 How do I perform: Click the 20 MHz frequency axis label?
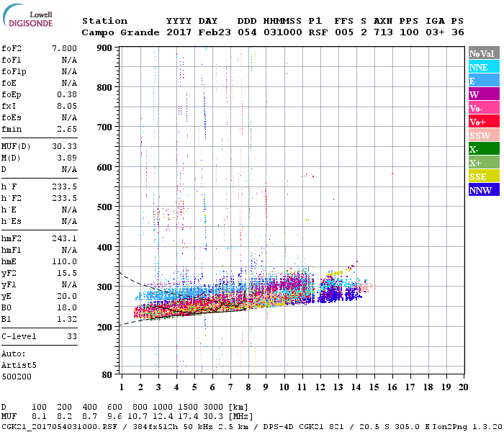click(463, 387)
